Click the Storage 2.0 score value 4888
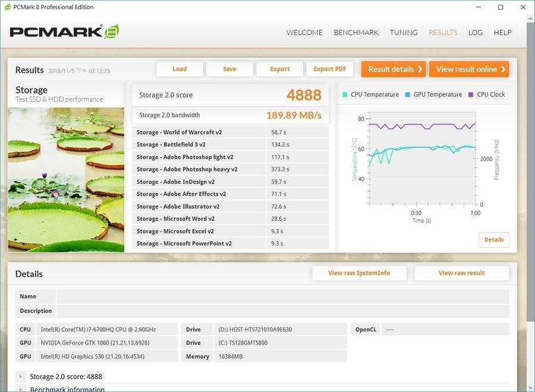The image size is (535, 392). pyautogui.click(x=304, y=95)
